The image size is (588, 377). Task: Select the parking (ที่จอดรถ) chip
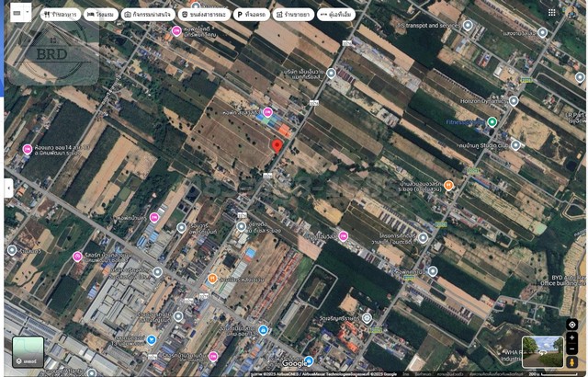point(250,15)
